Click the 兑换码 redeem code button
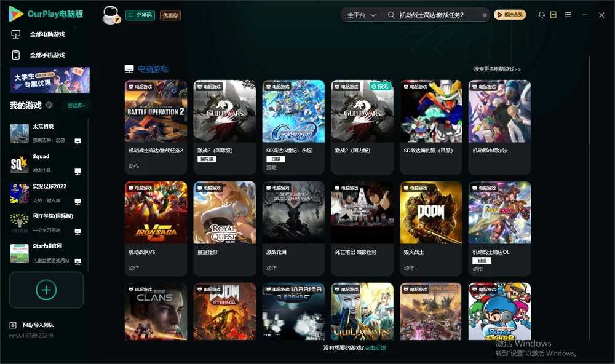The height and width of the screenshot is (364, 615). 140,15
